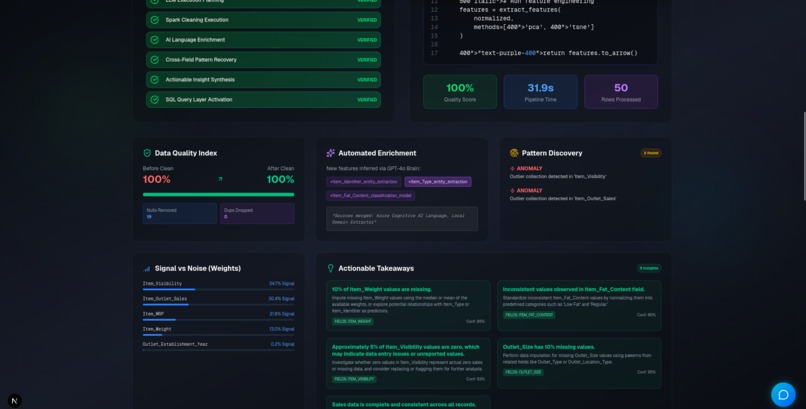This screenshot has width=806, height=409.
Task: Click the FIELDS: ITEM_WEIGHT tag
Action: (353, 322)
